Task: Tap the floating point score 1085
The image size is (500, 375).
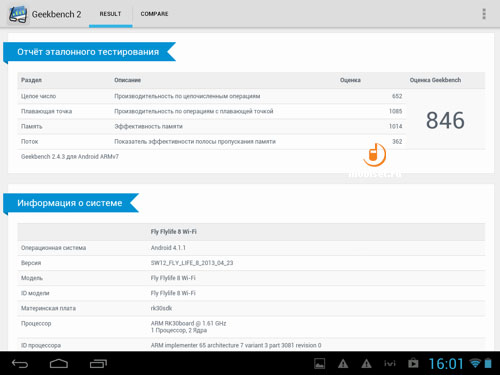Action: [x=396, y=111]
